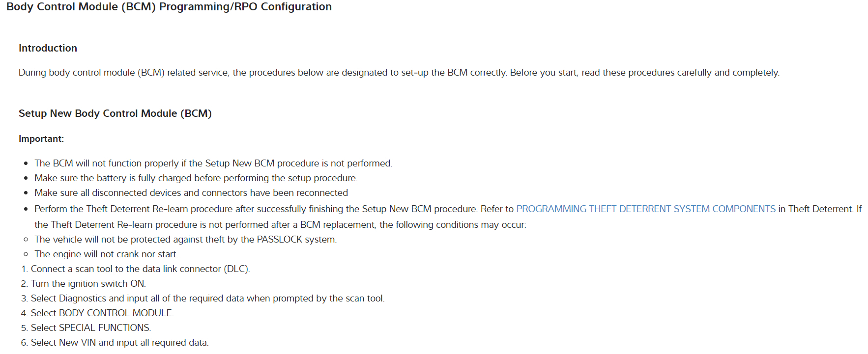Viewport: 868px width, 354px height.
Task: Click the bullet about battery fully charged
Action: pyautogui.click(x=196, y=178)
